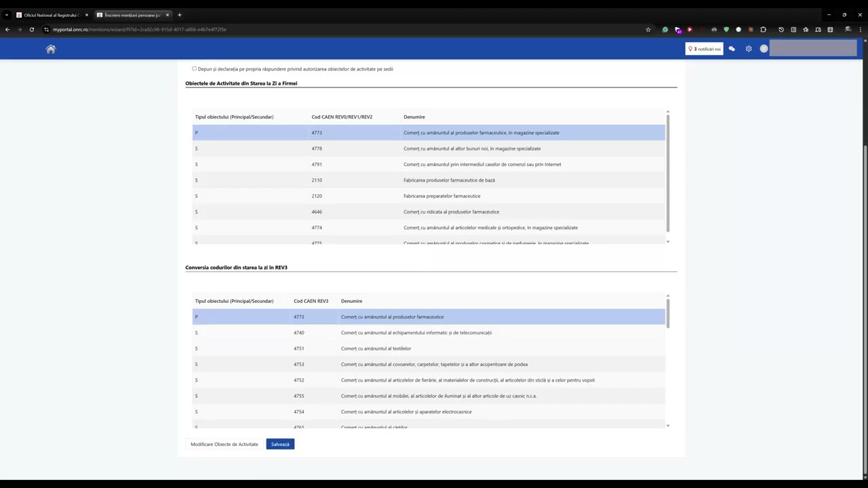This screenshot has width=868, height=488.
Task: Open browser history clock icon
Action: click(x=781, y=29)
